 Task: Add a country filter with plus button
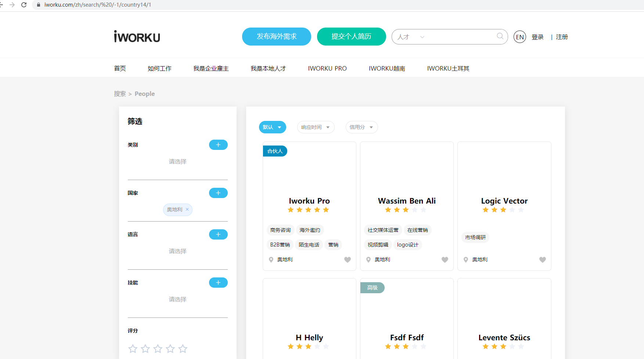pyautogui.click(x=218, y=193)
